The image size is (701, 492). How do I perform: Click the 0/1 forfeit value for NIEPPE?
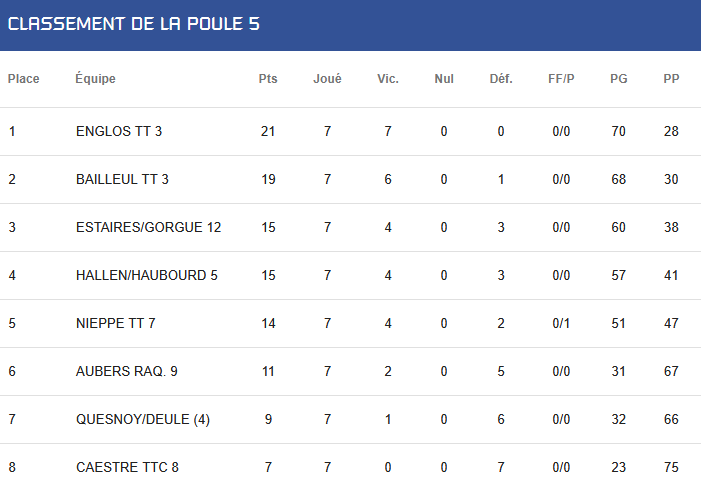(x=561, y=323)
